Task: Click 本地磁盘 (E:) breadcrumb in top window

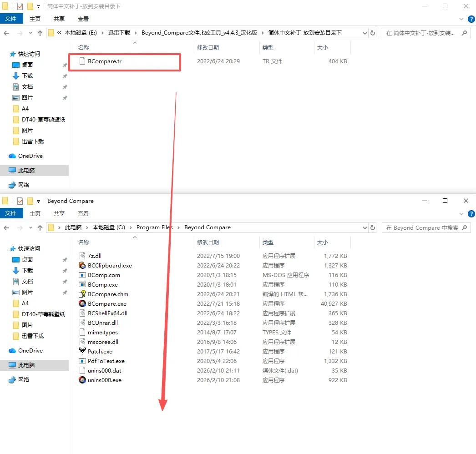Action: pyautogui.click(x=81, y=33)
